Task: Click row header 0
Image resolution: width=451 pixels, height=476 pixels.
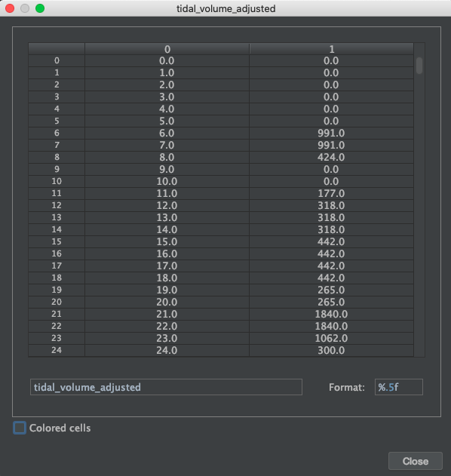Action: pos(57,60)
